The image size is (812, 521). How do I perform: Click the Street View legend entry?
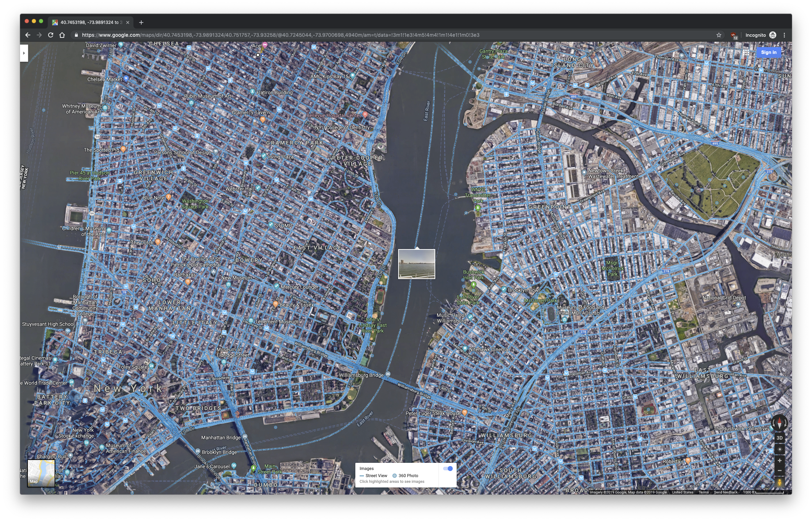point(373,476)
